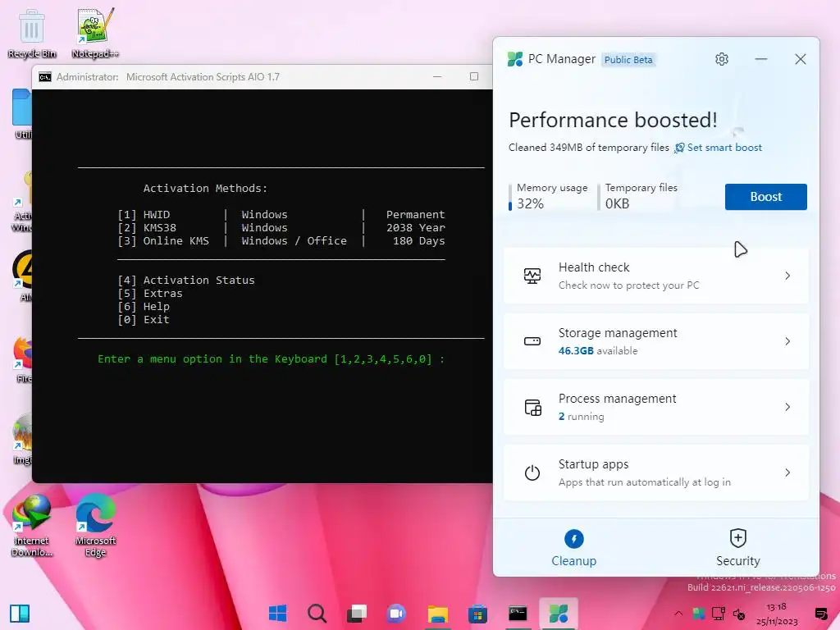
Task: Click the [1] HWID option line
Action: tap(281, 215)
